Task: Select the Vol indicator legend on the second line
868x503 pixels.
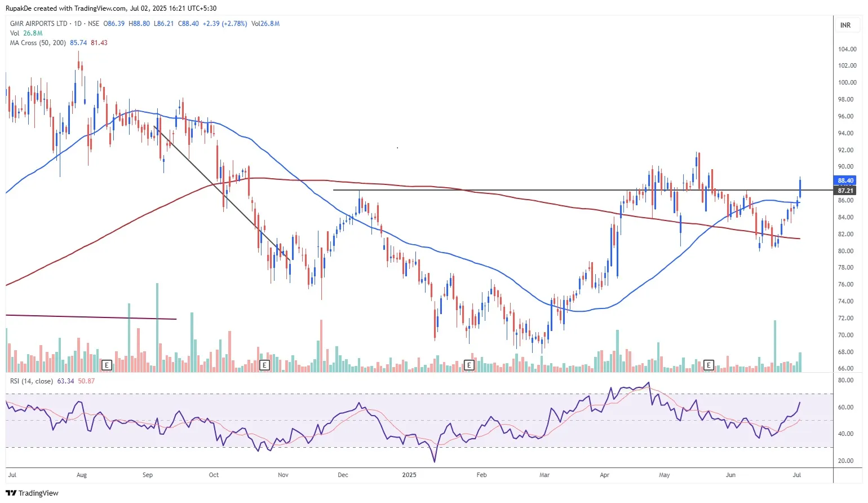Action: tap(26, 33)
